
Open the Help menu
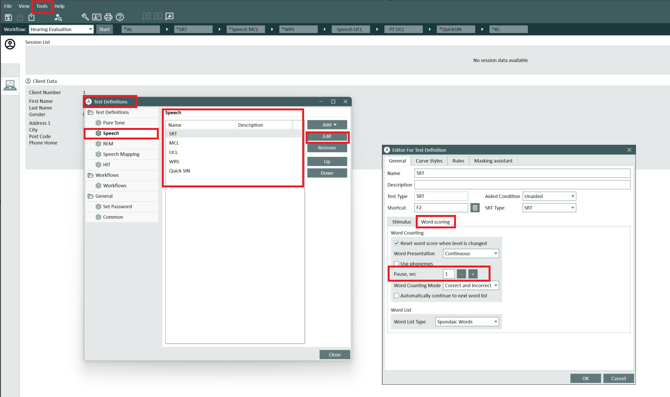click(x=59, y=6)
